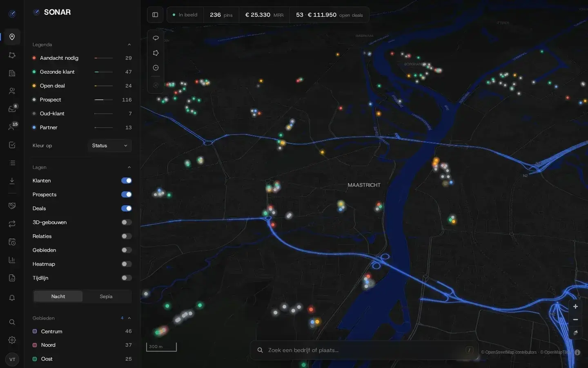Collapse the Gebieden list section
This screenshot has height=368, width=588.
pos(129,318)
